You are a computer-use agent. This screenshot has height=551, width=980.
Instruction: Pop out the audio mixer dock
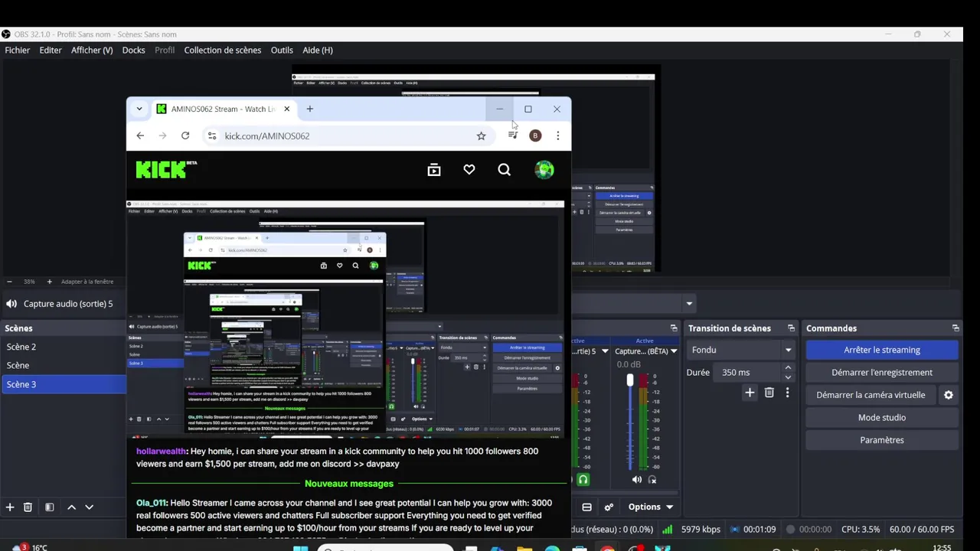(x=674, y=328)
